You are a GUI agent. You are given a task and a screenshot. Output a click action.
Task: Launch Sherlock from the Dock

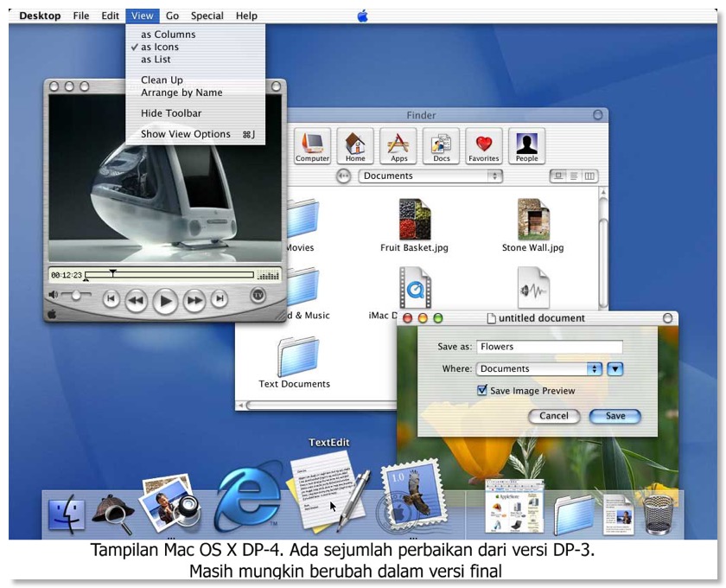(113, 514)
